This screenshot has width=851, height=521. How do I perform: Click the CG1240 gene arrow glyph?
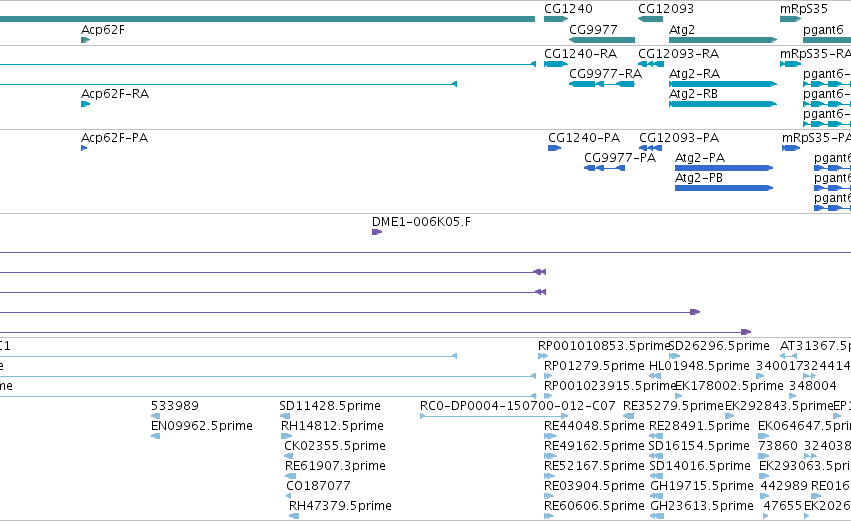click(556, 19)
